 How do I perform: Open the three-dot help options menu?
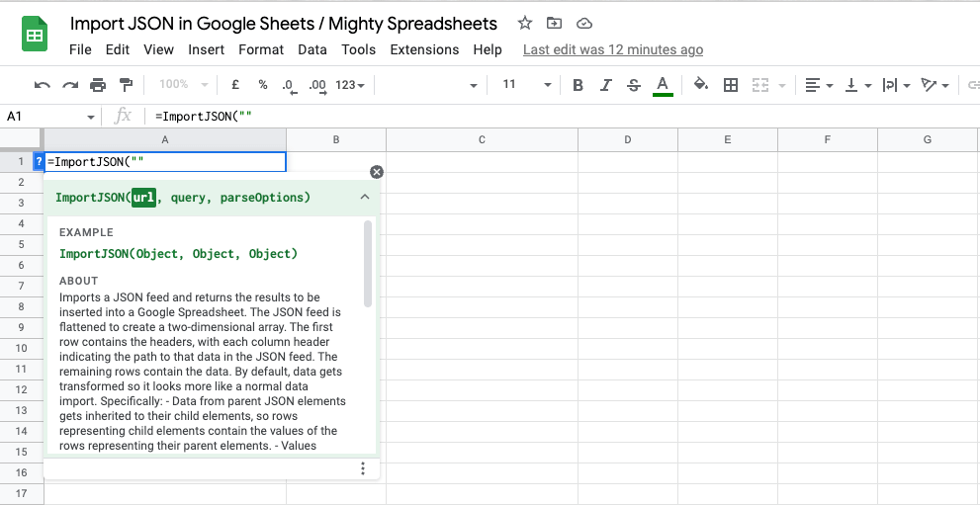coord(363,468)
